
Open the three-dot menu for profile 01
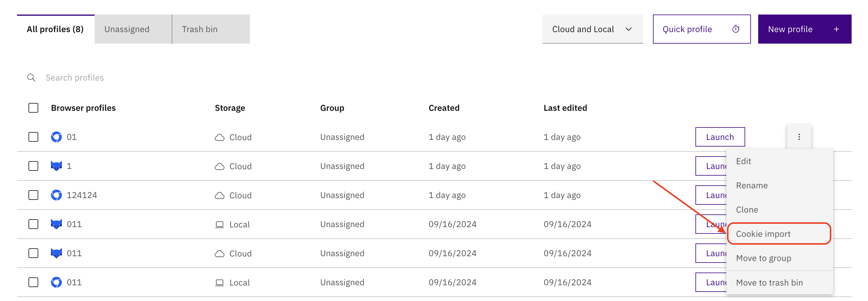click(x=799, y=137)
